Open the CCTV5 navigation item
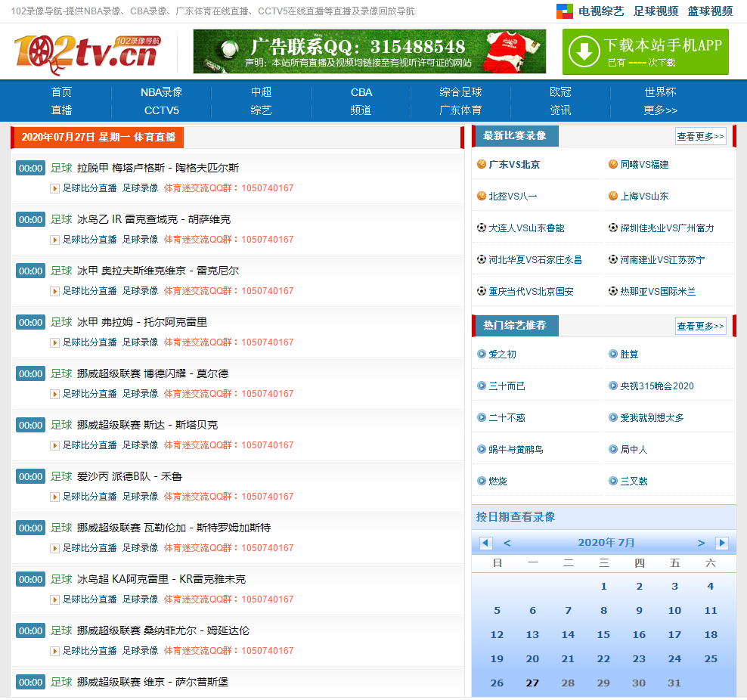The height and width of the screenshot is (700, 747). click(161, 110)
